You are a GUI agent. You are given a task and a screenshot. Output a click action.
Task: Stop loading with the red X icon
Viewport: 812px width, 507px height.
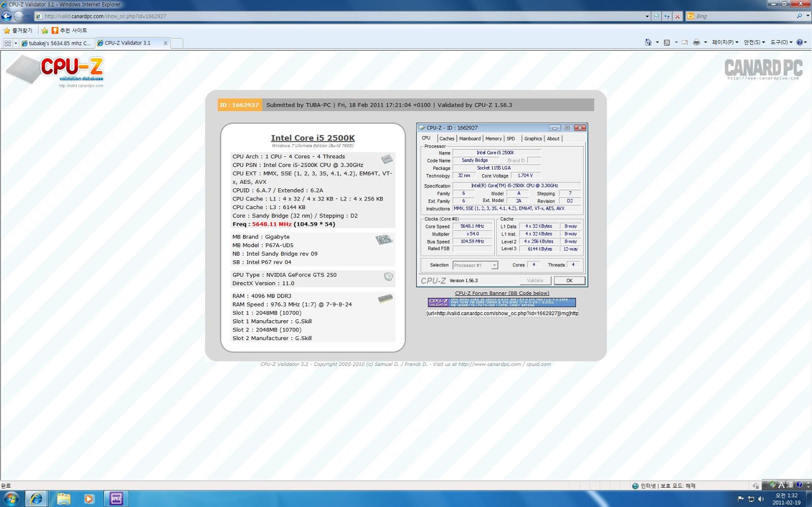pyautogui.click(x=677, y=16)
